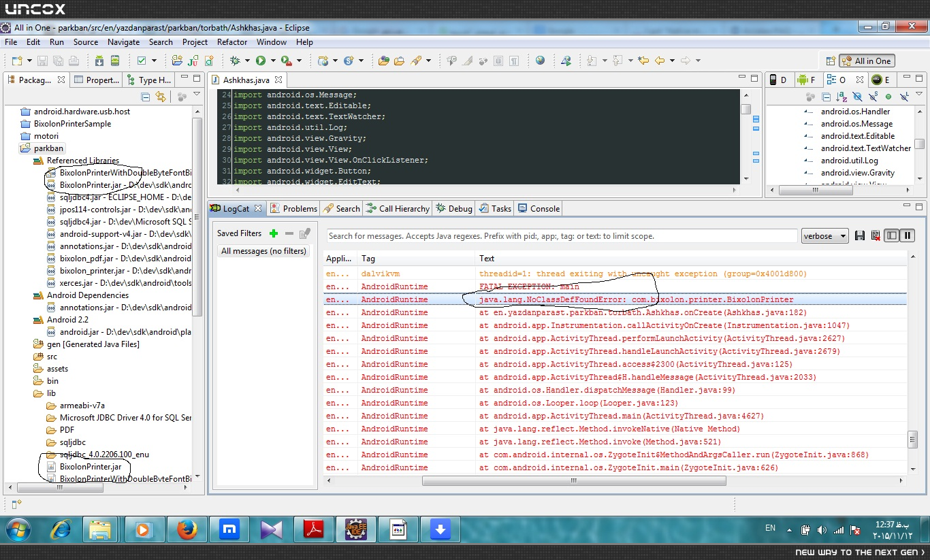
Task: Open the Package Explorer view menu triangle
Action: point(197,94)
